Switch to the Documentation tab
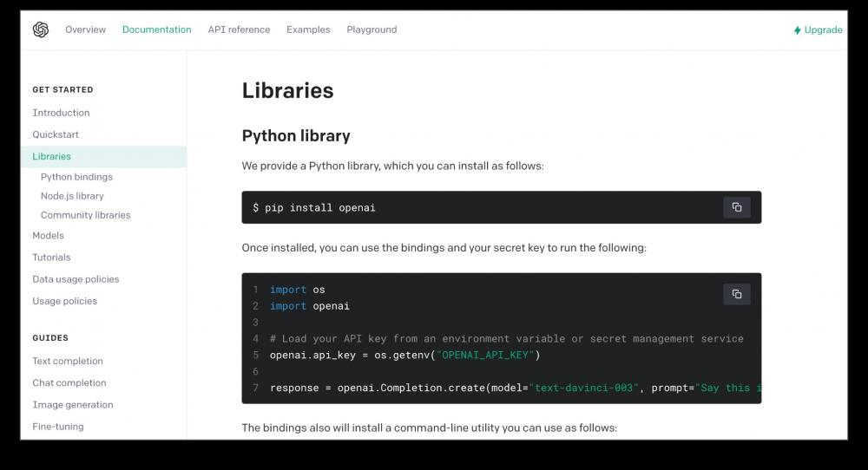Screen dimensions: 868x470 (156, 29)
